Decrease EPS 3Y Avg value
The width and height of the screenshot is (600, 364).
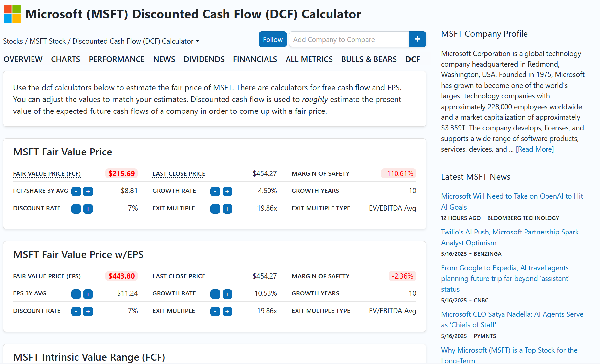tap(76, 294)
